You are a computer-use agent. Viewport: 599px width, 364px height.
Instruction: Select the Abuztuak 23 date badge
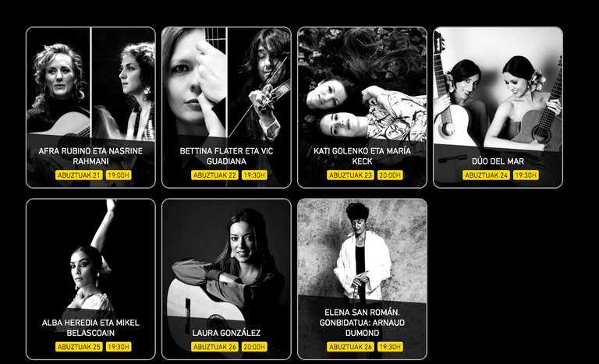[x=350, y=175]
